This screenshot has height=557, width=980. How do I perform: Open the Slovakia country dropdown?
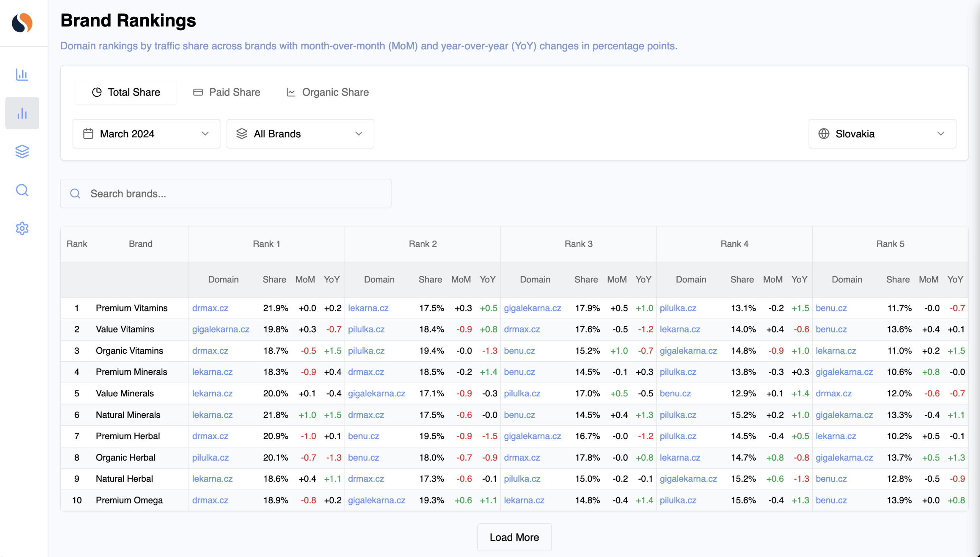(x=882, y=134)
